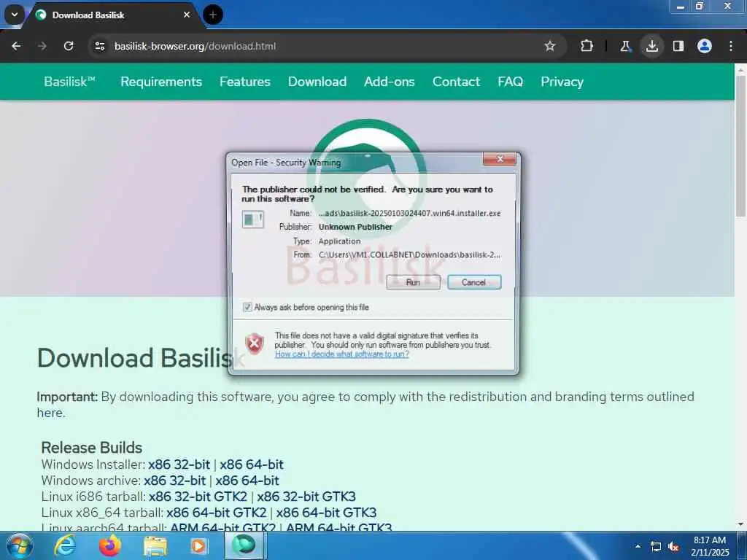
Task: Open How can I decide what software link
Action: [x=341, y=354]
